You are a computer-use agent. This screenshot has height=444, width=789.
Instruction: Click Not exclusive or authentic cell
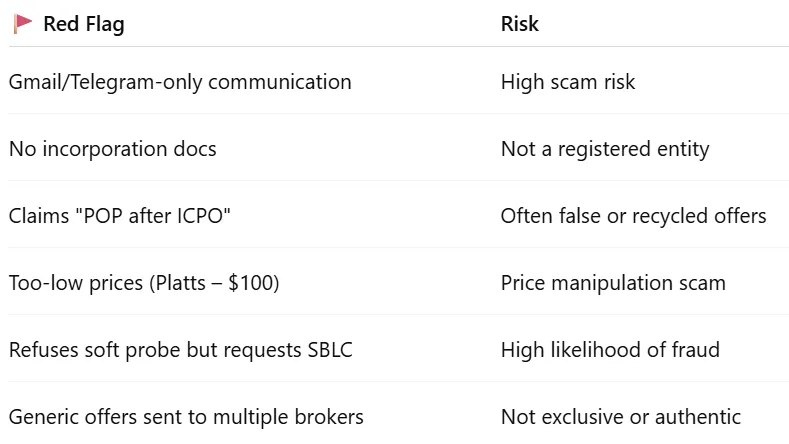pos(620,417)
